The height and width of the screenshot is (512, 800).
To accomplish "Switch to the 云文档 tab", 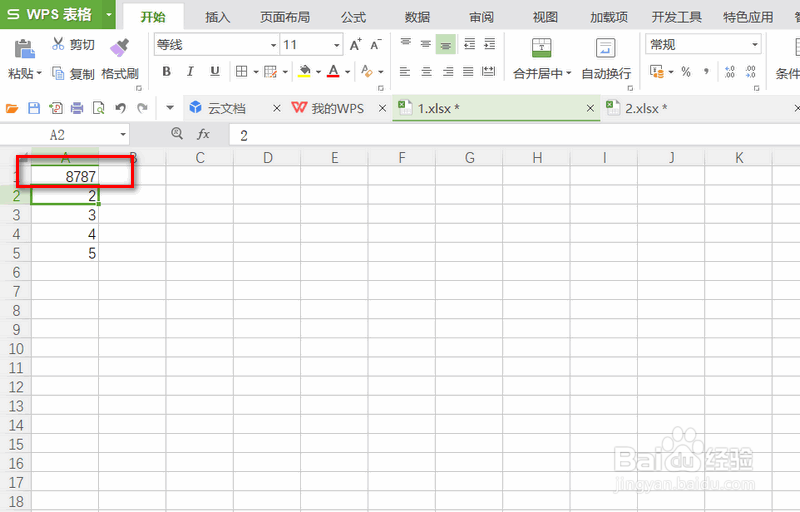I will pos(227,108).
